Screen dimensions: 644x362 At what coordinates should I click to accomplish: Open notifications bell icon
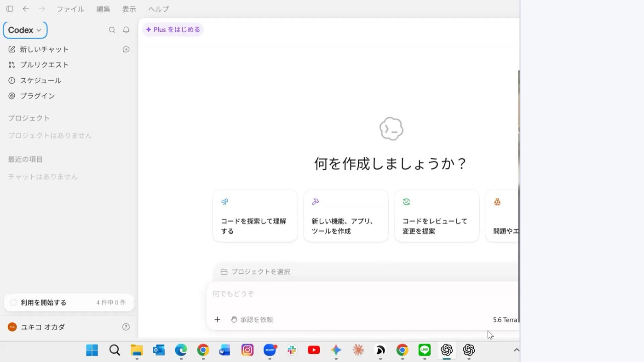tap(126, 30)
